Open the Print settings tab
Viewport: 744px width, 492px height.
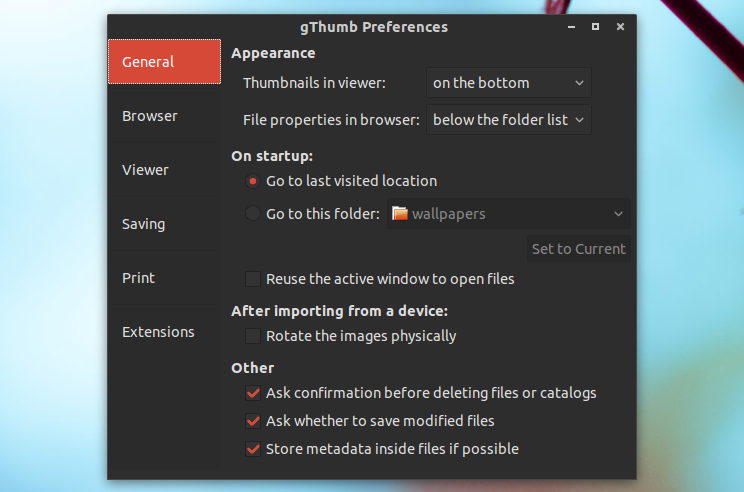click(139, 278)
